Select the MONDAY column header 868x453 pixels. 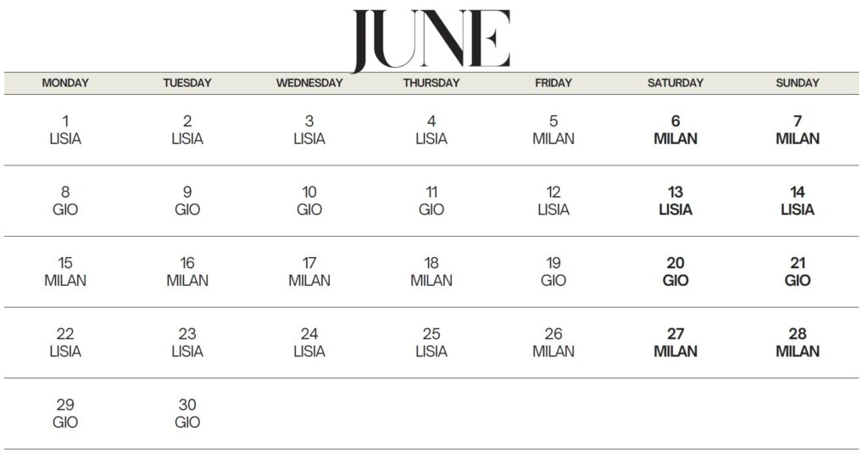(65, 83)
